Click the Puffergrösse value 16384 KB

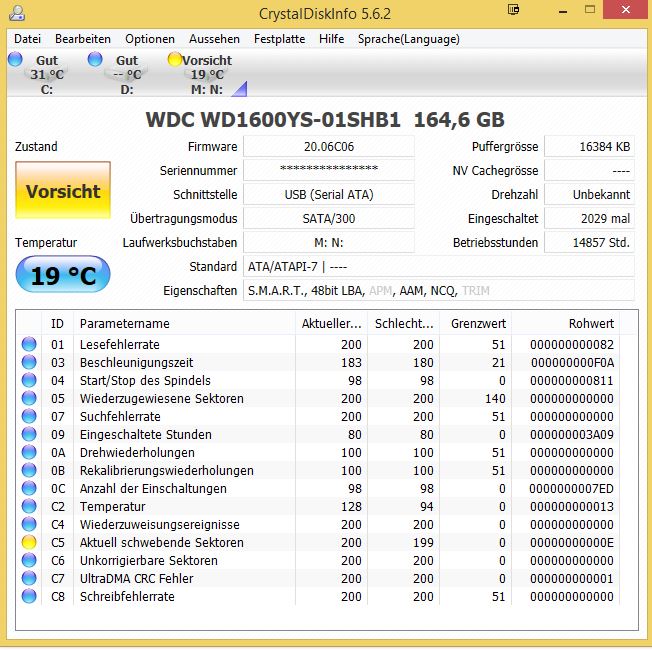pos(590,146)
